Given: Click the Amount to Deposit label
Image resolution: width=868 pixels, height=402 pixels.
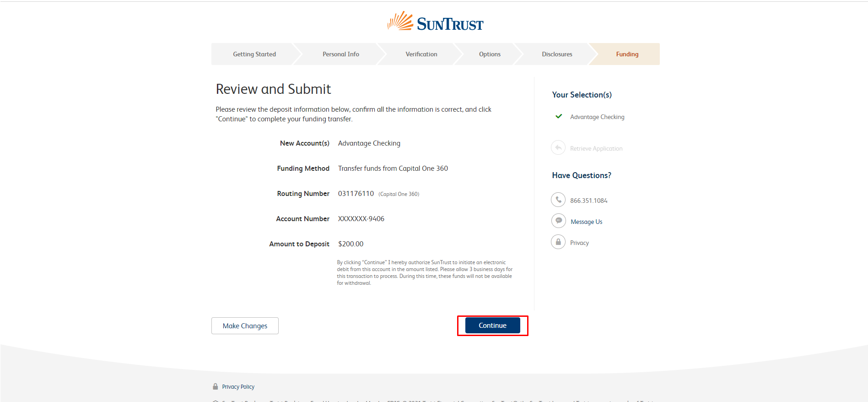Looking at the screenshot, I should pos(299,244).
